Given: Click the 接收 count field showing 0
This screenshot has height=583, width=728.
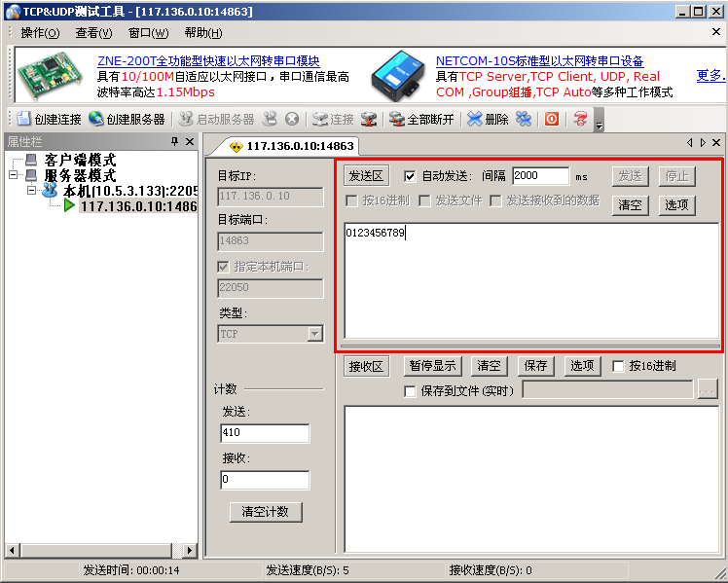Looking at the screenshot, I should click(265, 480).
